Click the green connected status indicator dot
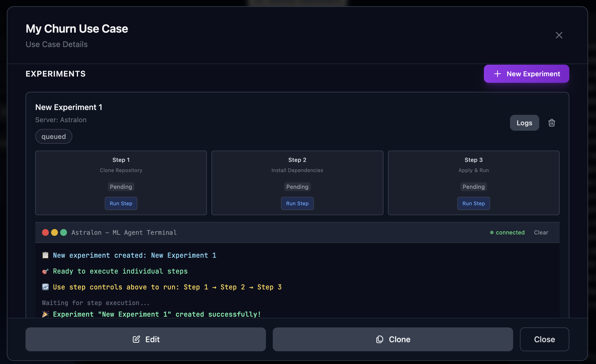596x364 pixels. pos(491,232)
